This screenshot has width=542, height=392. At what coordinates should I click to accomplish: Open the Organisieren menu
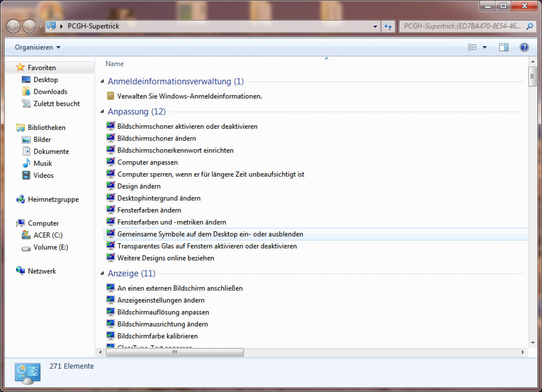(x=38, y=47)
